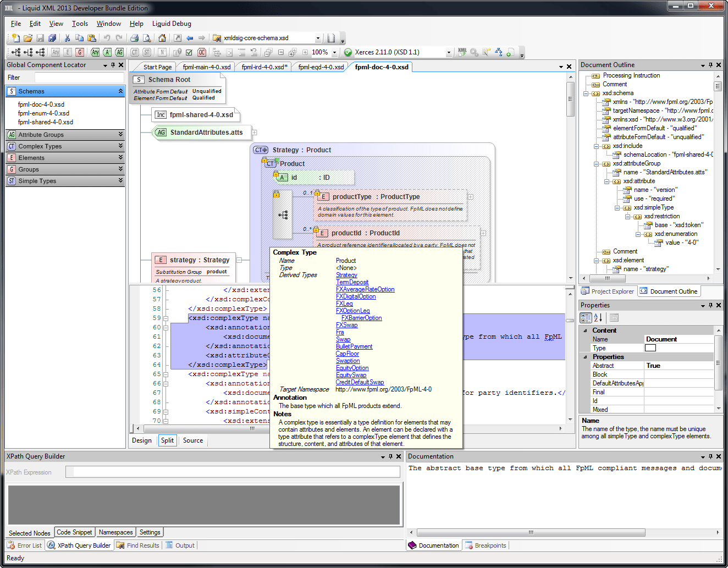
Task: Open the zoom percentage dropdown
Action: pyautogui.click(x=334, y=53)
